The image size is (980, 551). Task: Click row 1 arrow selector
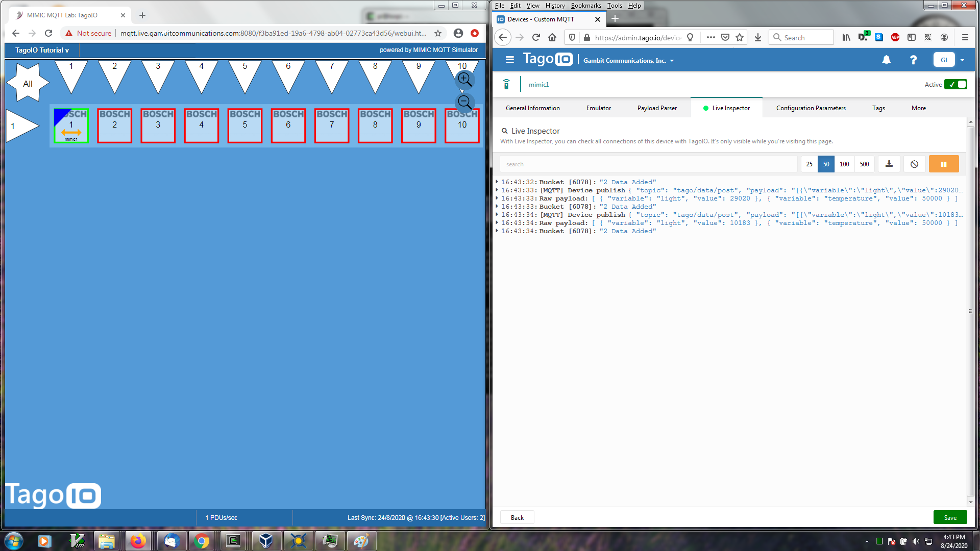point(21,126)
